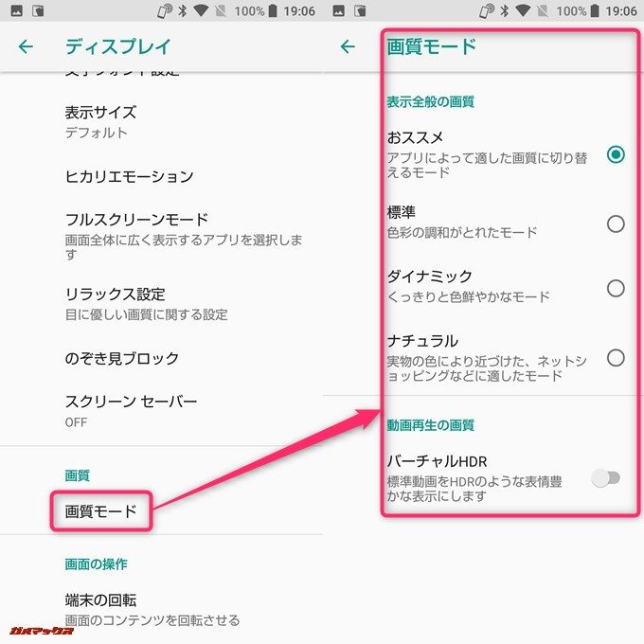
Task: Tap the right status bar 100% text
Action: pyautogui.click(x=571, y=11)
